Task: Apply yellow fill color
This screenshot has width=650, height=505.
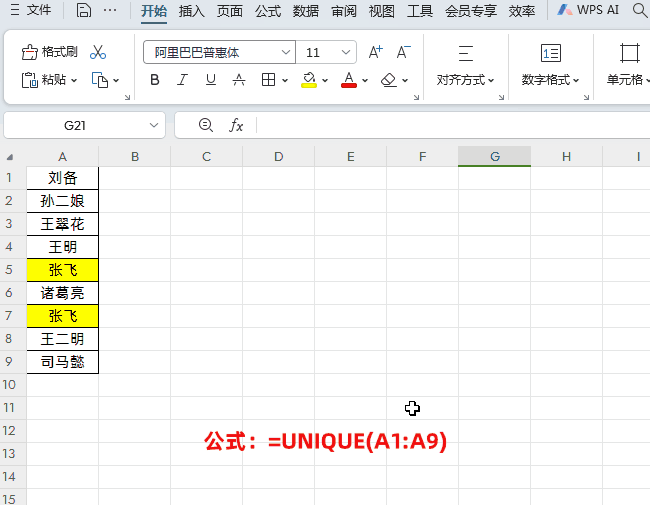Action: [x=309, y=80]
